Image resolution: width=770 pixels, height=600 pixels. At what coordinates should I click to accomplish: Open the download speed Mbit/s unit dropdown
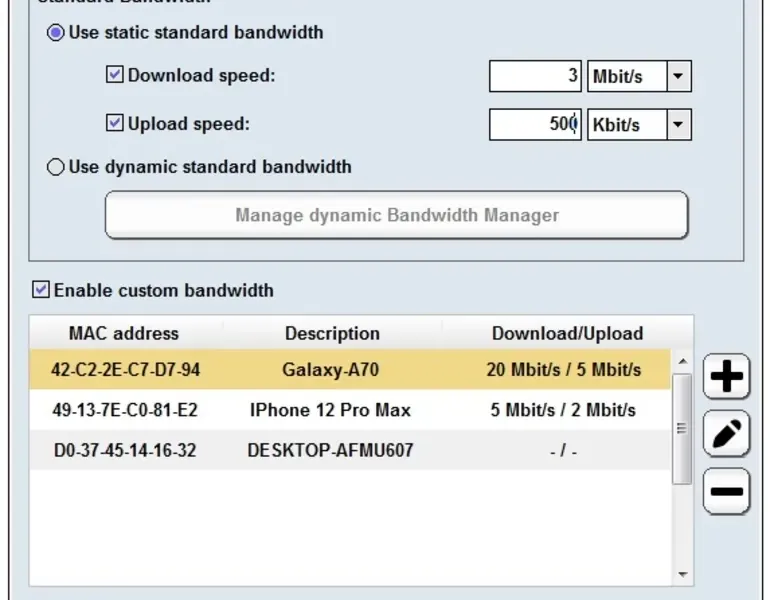(x=679, y=76)
